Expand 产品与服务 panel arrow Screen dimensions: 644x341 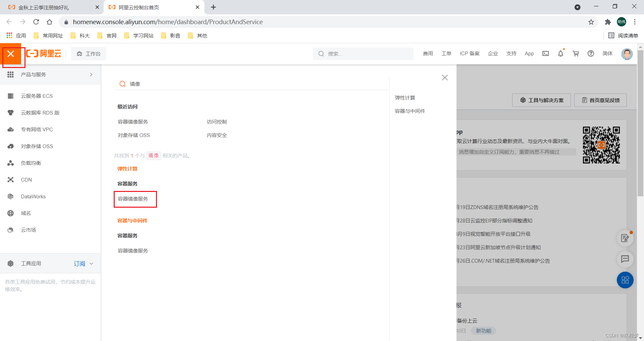pos(91,74)
